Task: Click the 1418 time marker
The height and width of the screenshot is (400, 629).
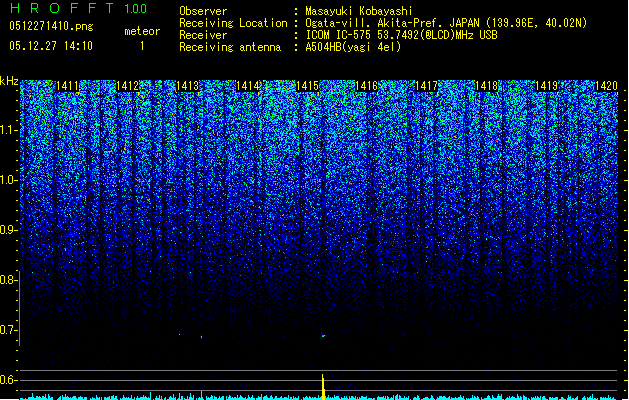Action: [x=487, y=86]
